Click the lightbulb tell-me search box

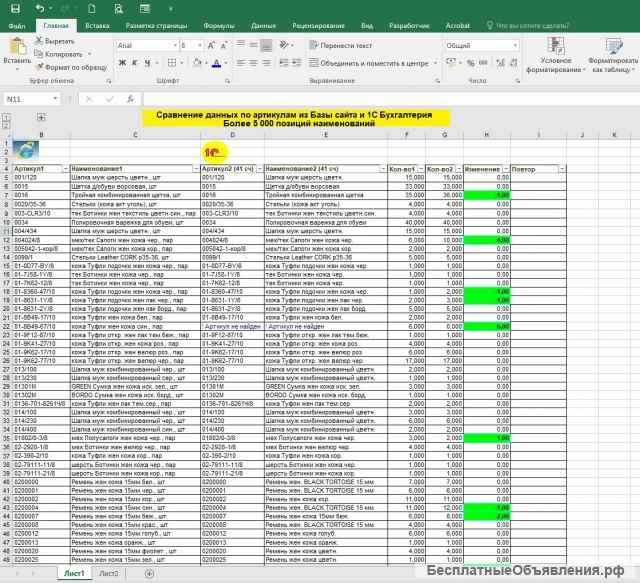coord(528,26)
